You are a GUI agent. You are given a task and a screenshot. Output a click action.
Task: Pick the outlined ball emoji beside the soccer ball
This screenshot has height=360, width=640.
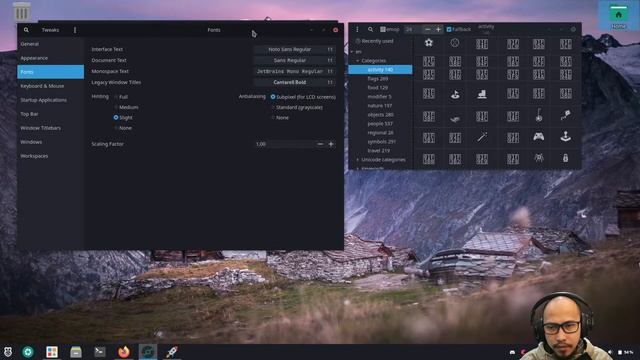click(455, 42)
